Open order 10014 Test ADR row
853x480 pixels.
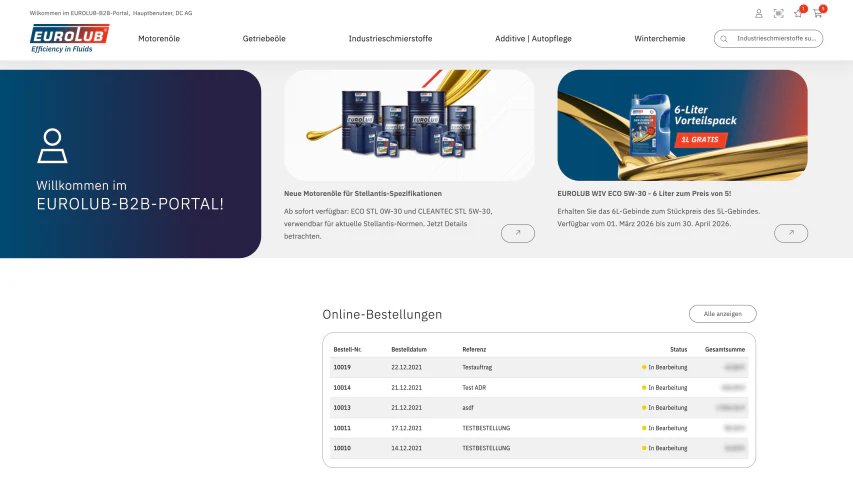pyautogui.click(x=539, y=387)
